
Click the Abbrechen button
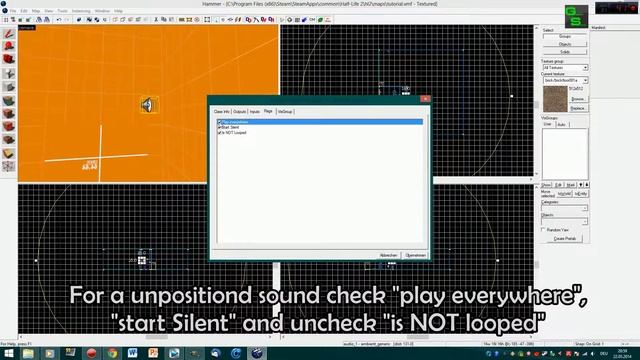click(x=389, y=256)
